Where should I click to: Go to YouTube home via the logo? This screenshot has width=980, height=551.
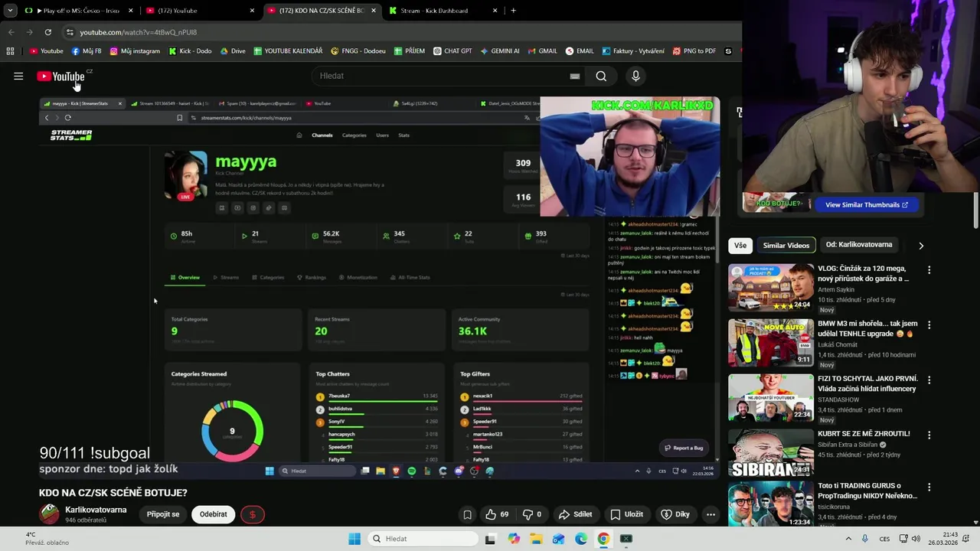(x=60, y=77)
